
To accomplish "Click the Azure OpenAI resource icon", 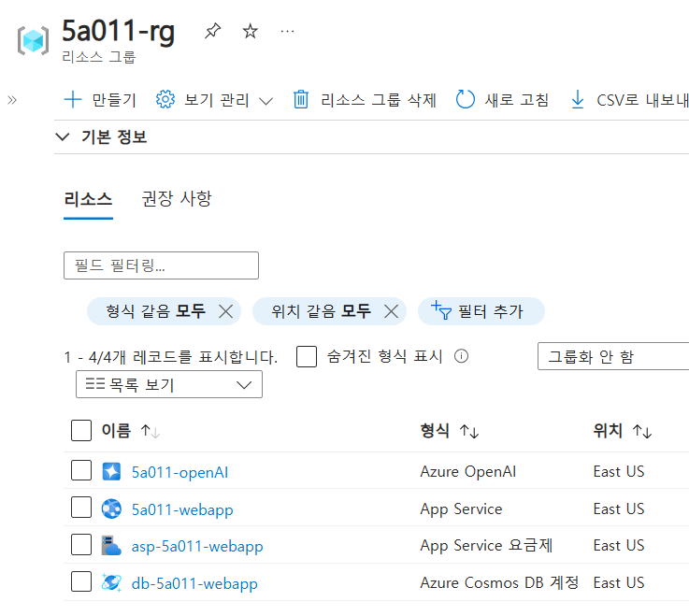I will 111,471.
